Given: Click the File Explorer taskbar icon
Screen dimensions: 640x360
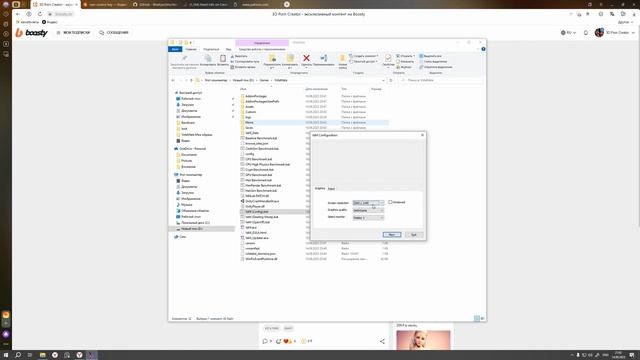Looking at the screenshot, I should [x=42, y=355].
